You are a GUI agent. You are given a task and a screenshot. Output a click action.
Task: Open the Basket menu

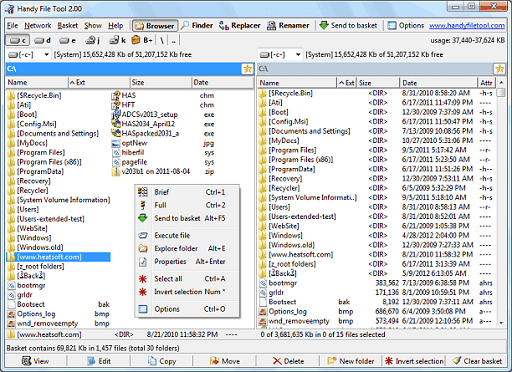68,26
